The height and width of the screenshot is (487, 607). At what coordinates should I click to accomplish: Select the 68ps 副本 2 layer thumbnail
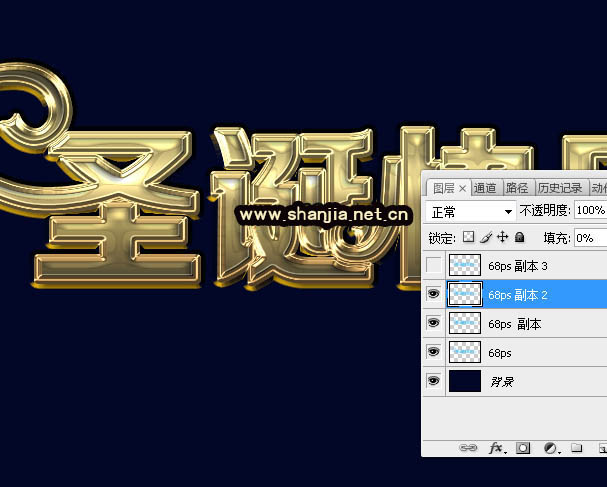pos(465,294)
